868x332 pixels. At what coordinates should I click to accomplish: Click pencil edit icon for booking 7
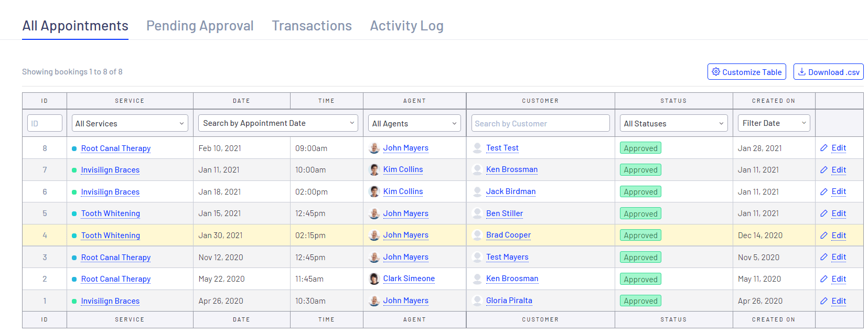(x=824, y=170)
